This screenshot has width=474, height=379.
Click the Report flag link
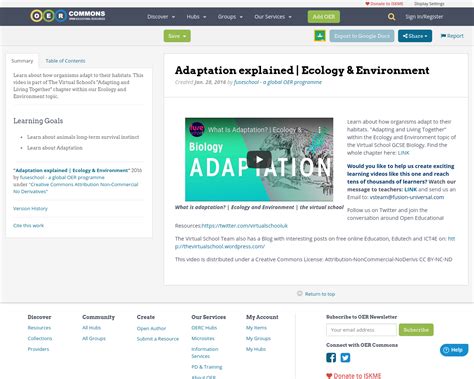click(452, 36)
